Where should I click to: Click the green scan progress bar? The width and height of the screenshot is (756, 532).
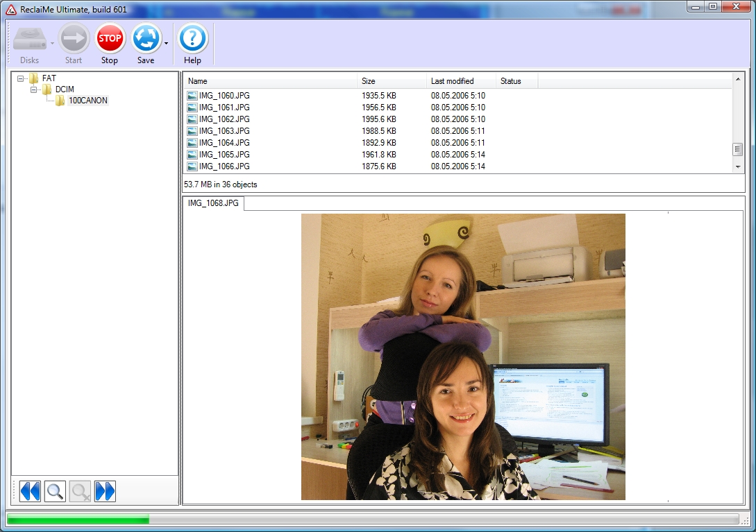pyautogui.click(x=78, y=519)
